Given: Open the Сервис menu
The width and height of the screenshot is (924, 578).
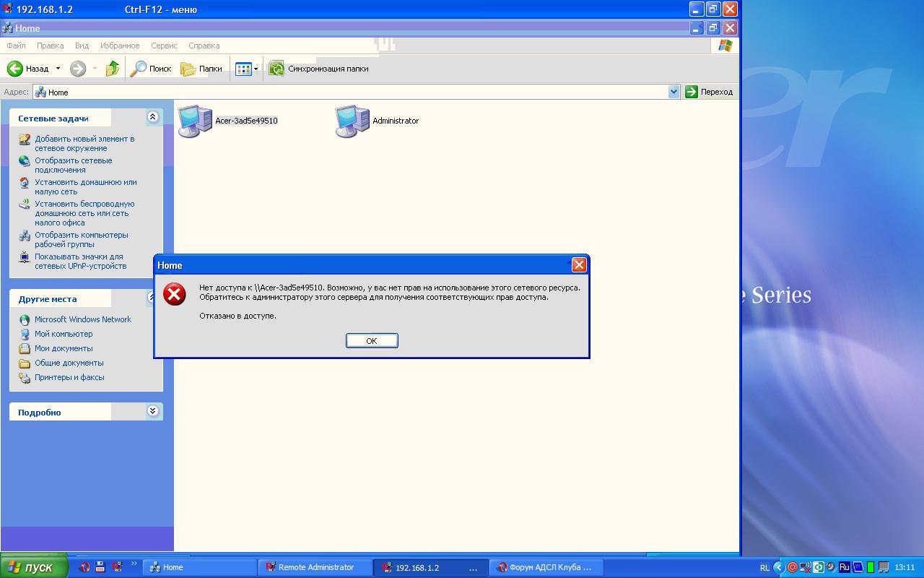Looking at the screenshot, I should pyautogui.click(x=164, y=46).
